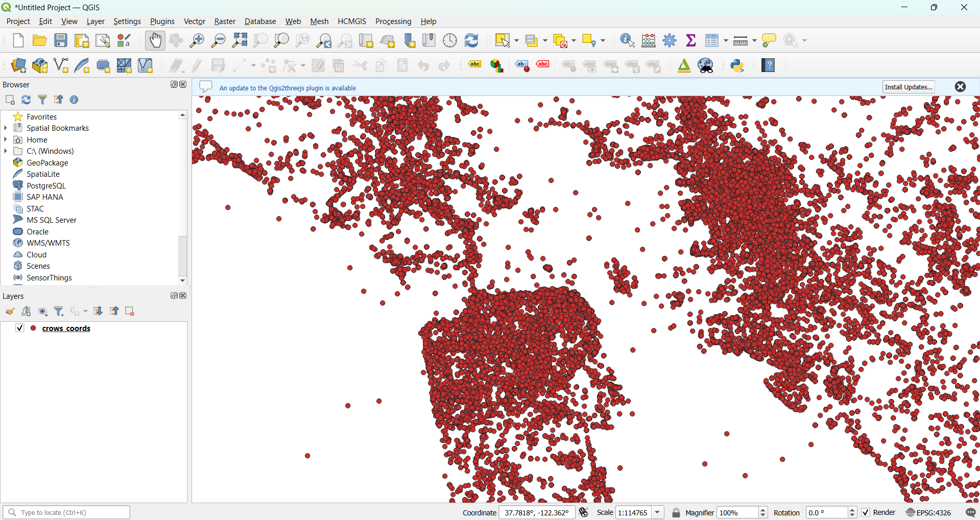980x520 pixels.
Task: Select the Zoom In tool
Action: [x=197, y=40]
